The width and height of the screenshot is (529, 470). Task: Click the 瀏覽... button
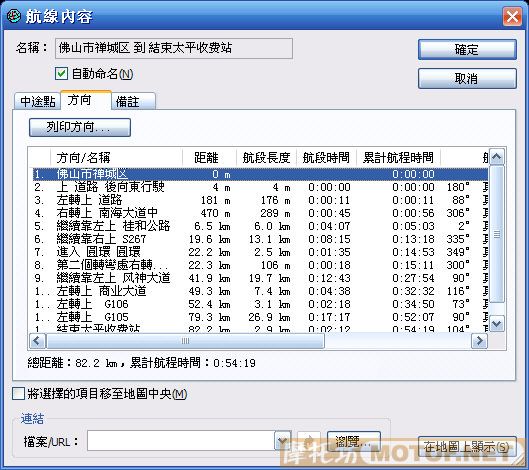354,441
